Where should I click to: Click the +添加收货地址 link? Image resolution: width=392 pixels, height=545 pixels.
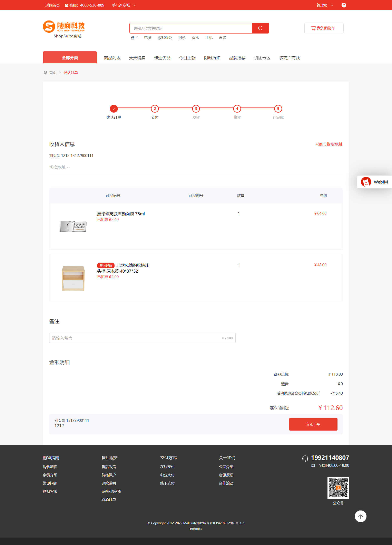pyautogui.click(x=329, y=144)
